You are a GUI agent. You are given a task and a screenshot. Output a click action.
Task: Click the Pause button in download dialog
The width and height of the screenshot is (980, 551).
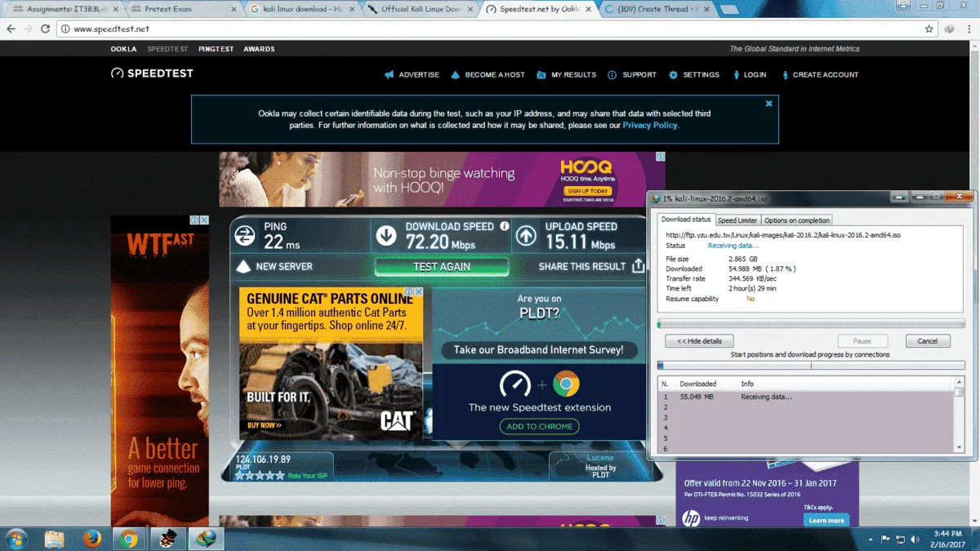point(862,341)
